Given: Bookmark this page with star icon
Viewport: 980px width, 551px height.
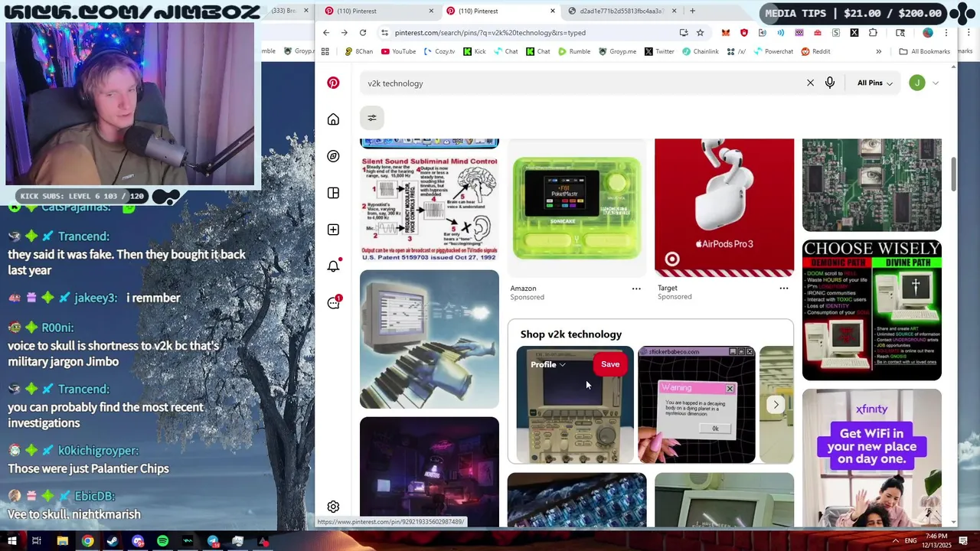Looking at the screenshot, I should 700,32.
